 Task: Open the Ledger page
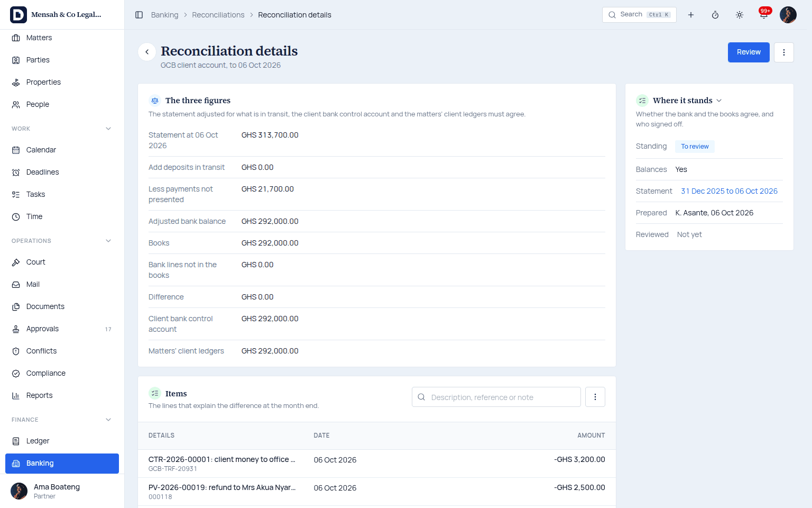(62, 441)
